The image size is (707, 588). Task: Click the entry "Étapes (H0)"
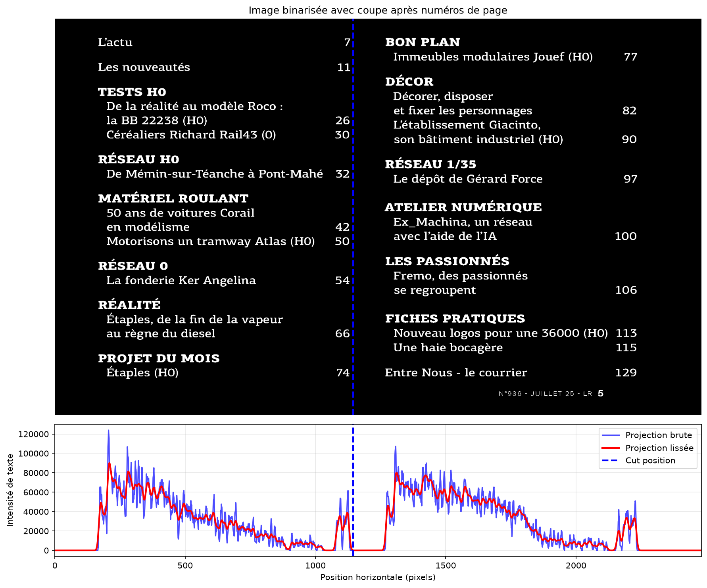pos(142,373)
